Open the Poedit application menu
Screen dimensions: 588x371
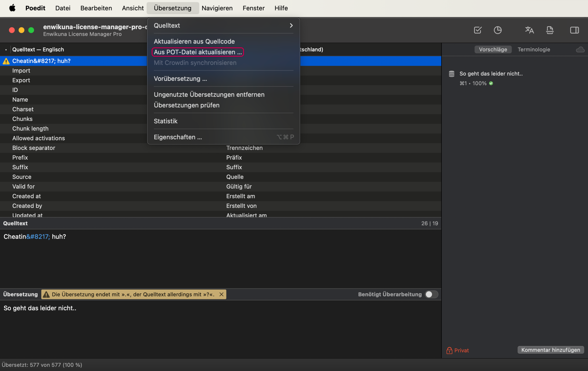(35, 8)
